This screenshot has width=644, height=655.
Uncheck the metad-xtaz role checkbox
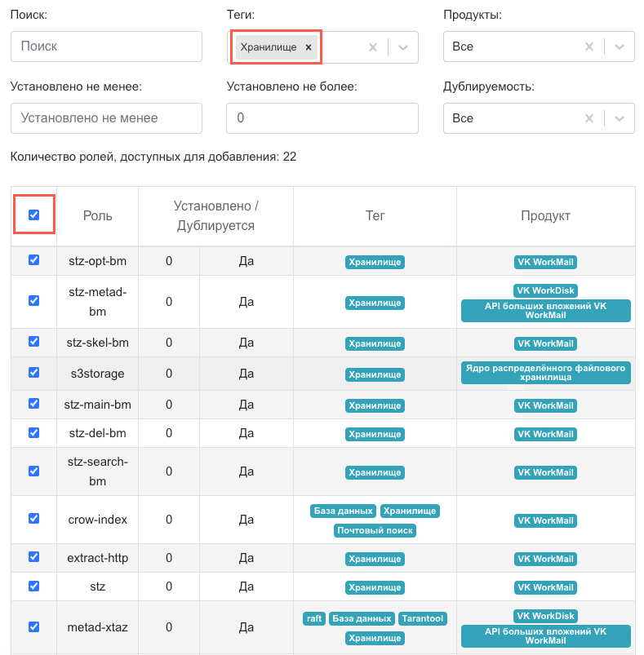[x=33, y=626]
